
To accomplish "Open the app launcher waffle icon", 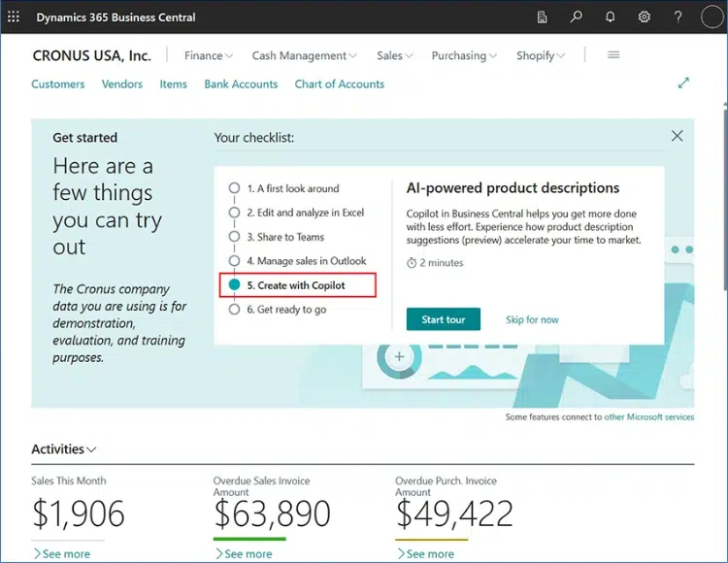I will click(14, 17).
